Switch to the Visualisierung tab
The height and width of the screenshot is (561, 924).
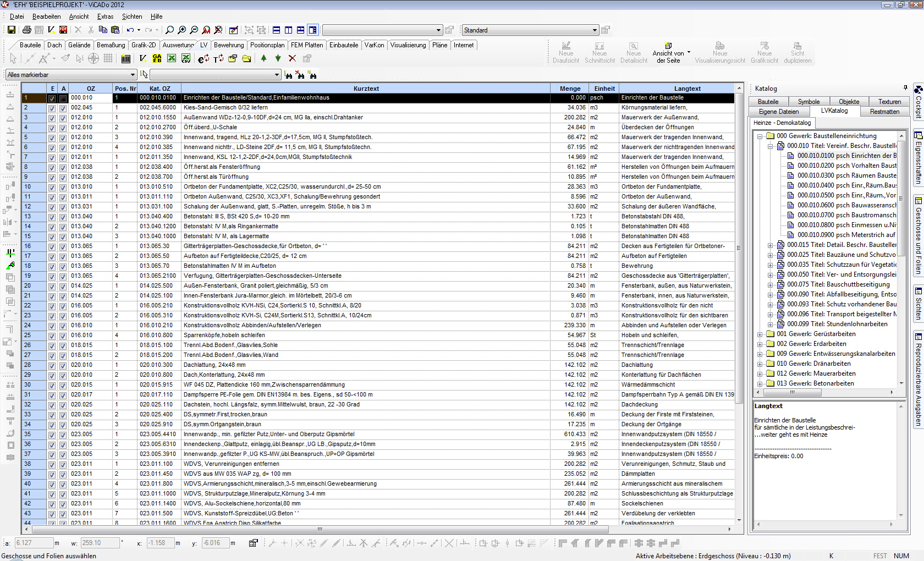tap(408, 45)
